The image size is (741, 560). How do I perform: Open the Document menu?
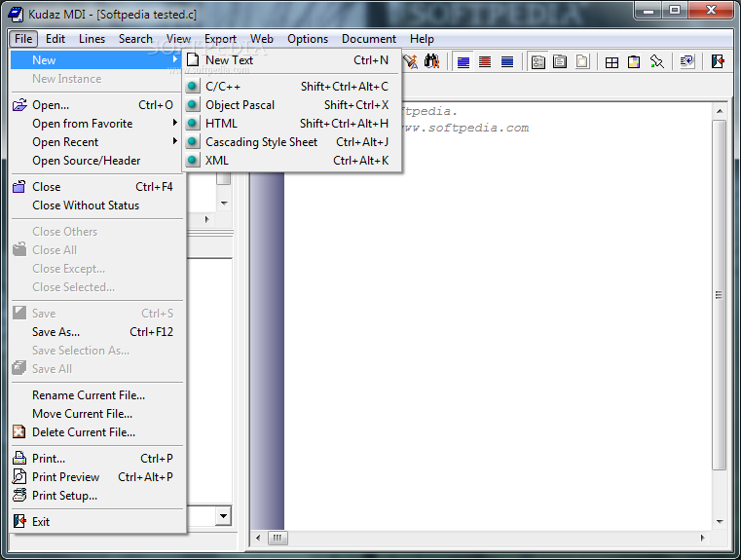369,39
